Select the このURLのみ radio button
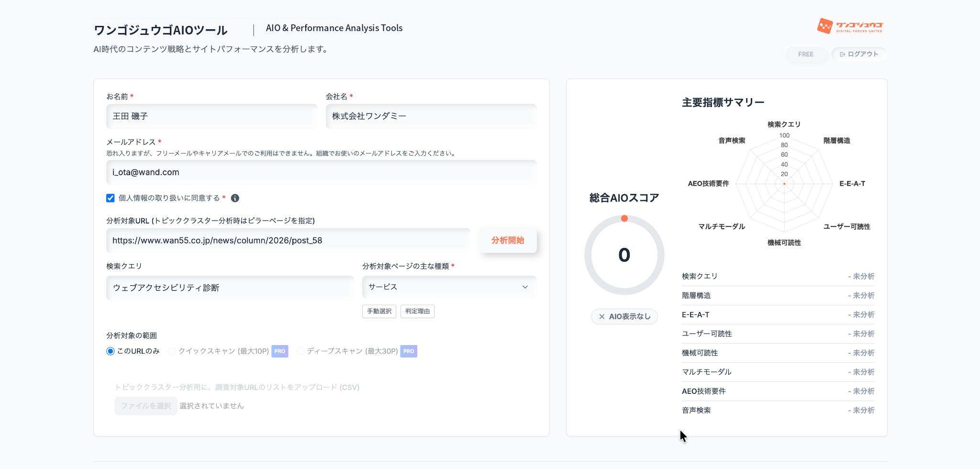The image size is (980, 469). 111,351
